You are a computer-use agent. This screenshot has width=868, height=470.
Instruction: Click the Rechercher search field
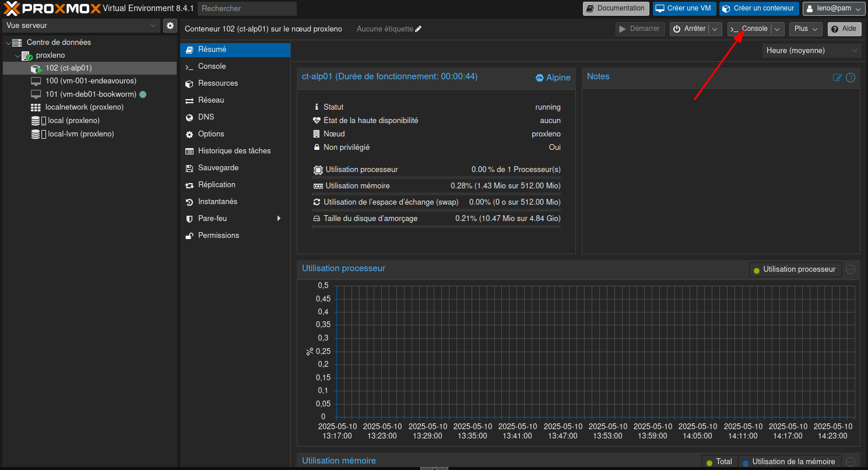[x=247, y=9]
